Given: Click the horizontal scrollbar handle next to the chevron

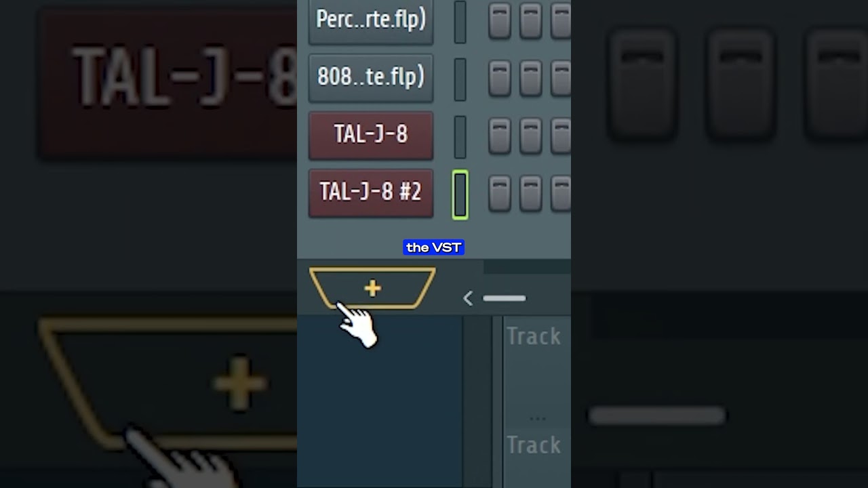Looking at the screenshot, I should coord(504,298).
